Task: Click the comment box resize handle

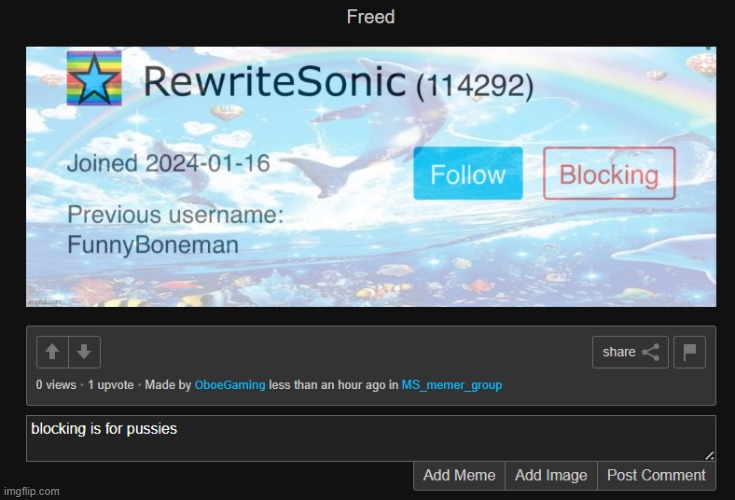Action: point(709,455)
